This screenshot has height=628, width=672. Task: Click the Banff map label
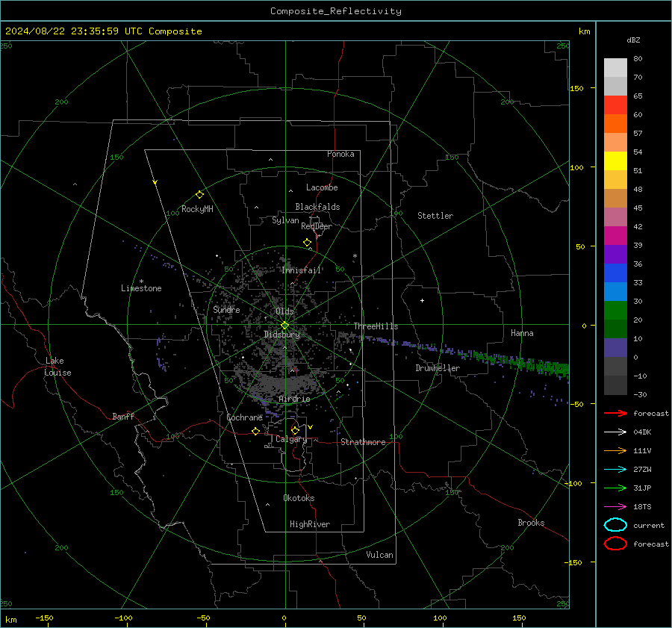pos(123,416)
